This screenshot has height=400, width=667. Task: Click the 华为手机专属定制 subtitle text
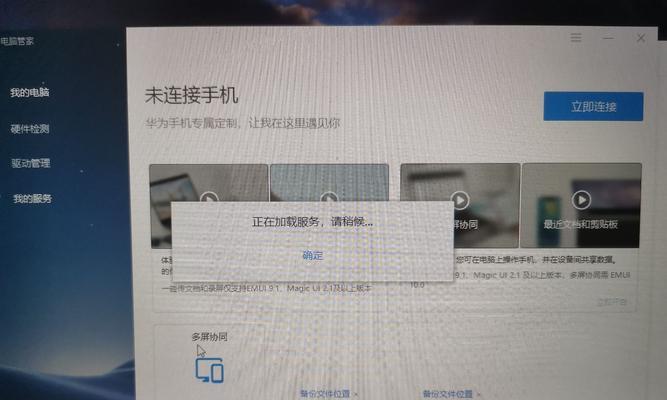242,123
